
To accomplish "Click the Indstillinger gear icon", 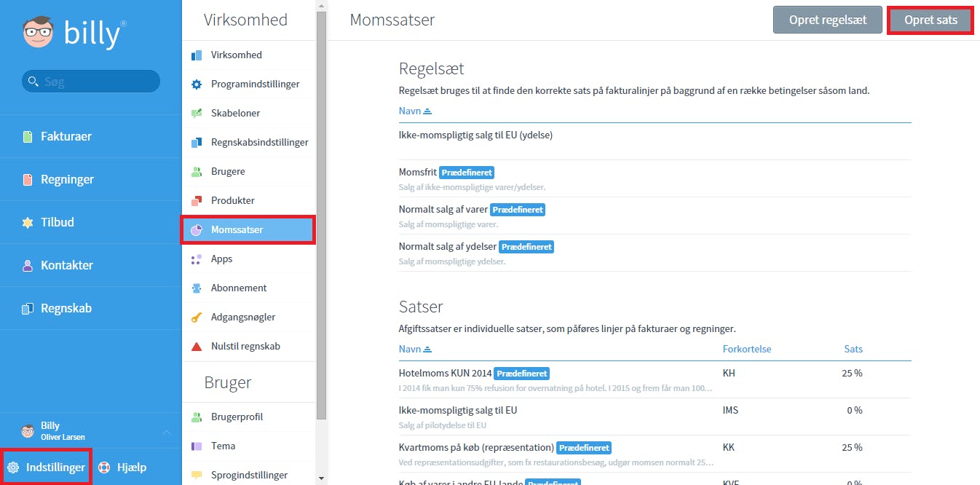I will tap(13, 468).
